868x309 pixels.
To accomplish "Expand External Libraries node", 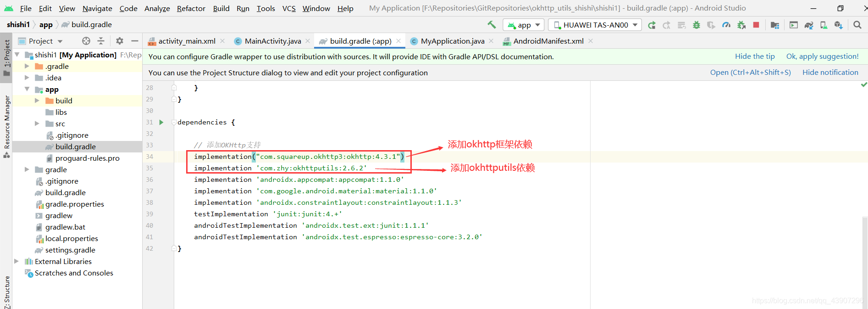I will pos(17,261).
